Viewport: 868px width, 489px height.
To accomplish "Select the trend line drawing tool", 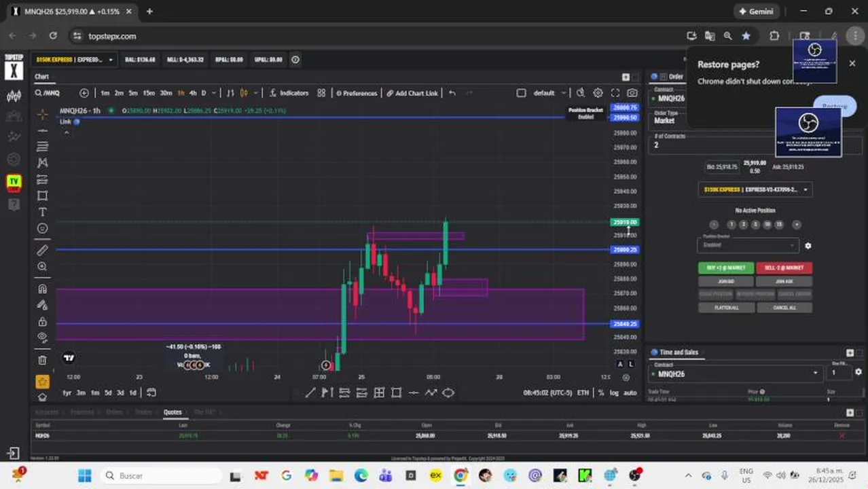I will [x=42, y=130].
